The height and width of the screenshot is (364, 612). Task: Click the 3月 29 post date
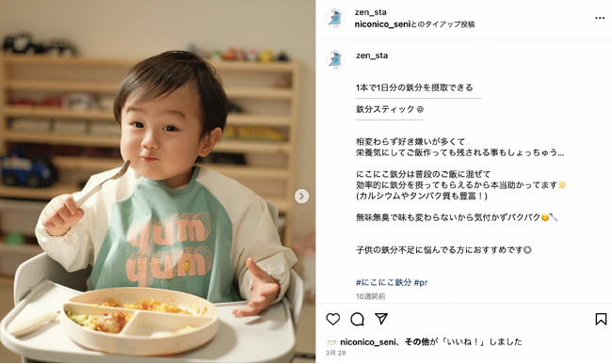point(336,353)
